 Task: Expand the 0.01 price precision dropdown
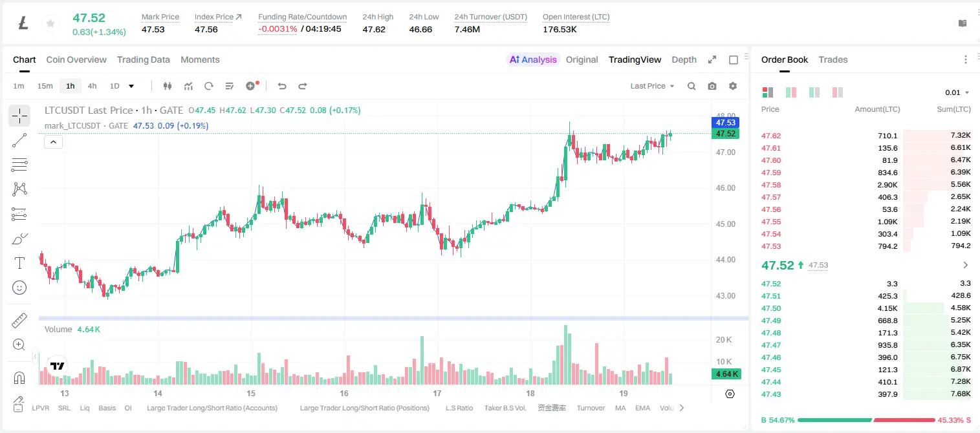point(957,92)
